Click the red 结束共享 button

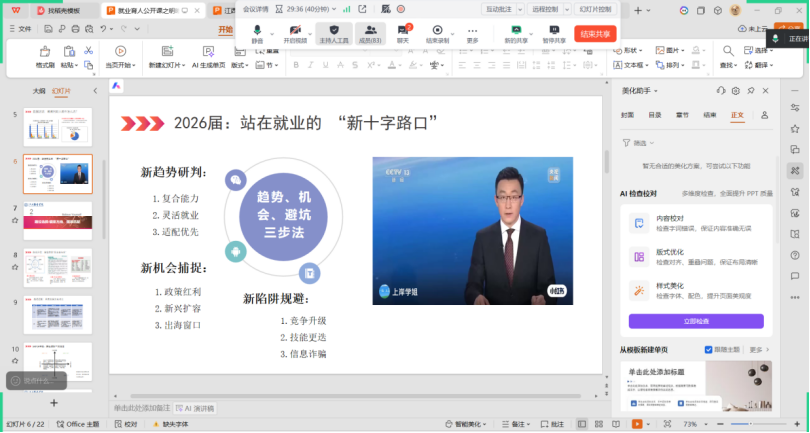pyautogui.click(x=596, y=33)
